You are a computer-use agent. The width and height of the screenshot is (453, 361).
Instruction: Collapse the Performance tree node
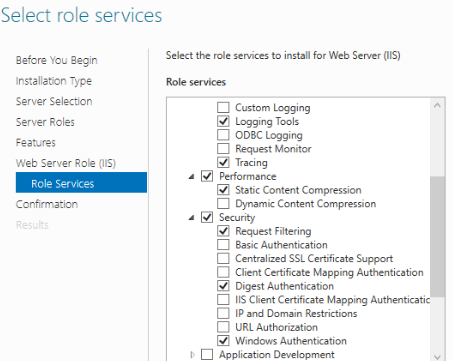(x=191, y=177)
